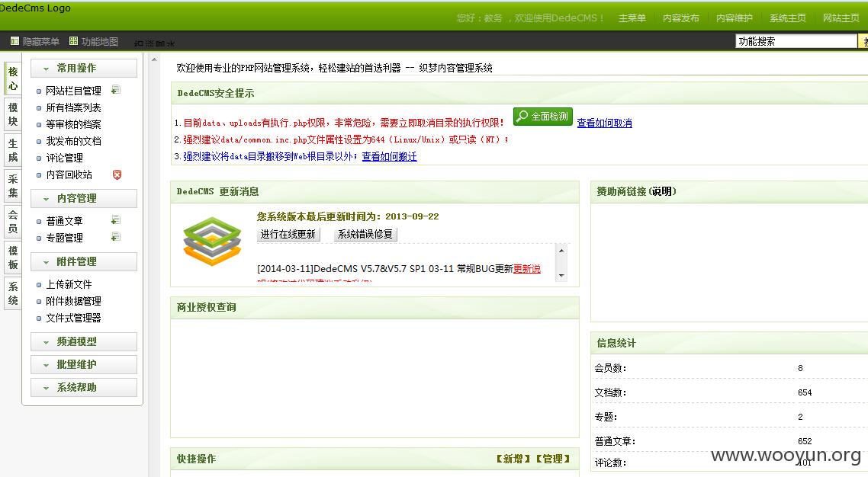Click the 功能地图 text link

pyautogui.click(x=100, y=41)
